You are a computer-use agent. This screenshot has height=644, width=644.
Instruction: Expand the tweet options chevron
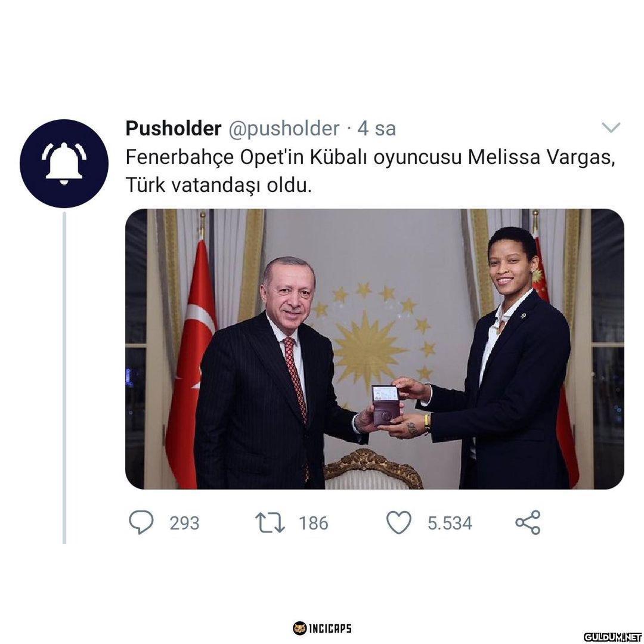(611, 128)
